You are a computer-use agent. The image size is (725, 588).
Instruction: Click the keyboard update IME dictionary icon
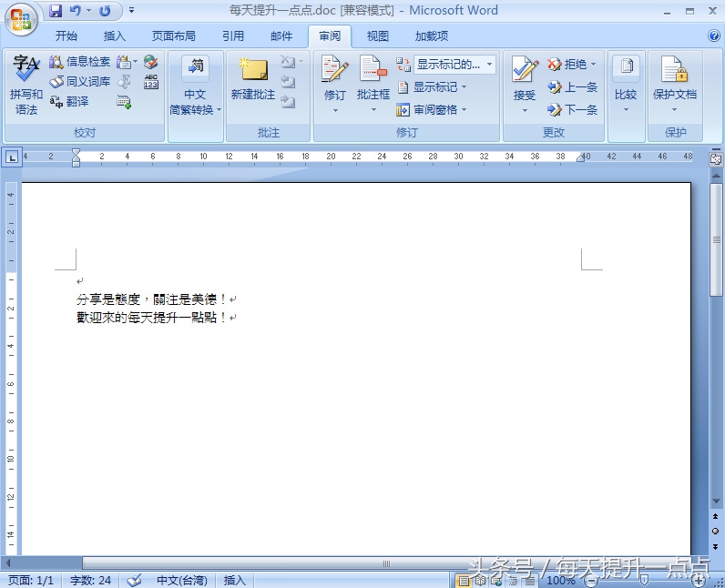tap(124, 102)
